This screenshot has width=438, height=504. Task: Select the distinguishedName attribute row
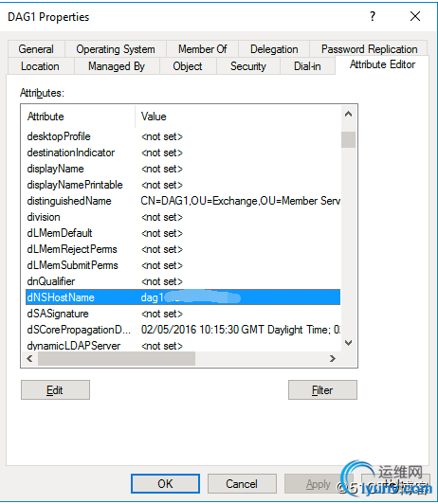(183, 201)
